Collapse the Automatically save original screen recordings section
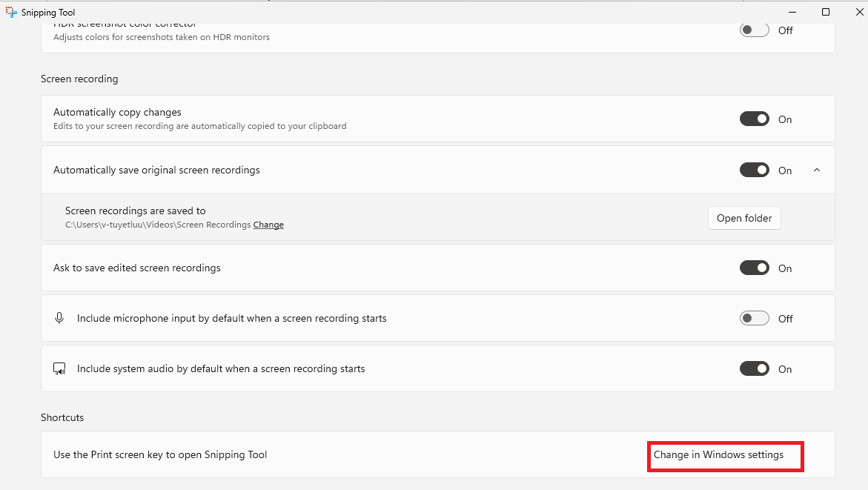The image size is (868, 490). (817, 170)
